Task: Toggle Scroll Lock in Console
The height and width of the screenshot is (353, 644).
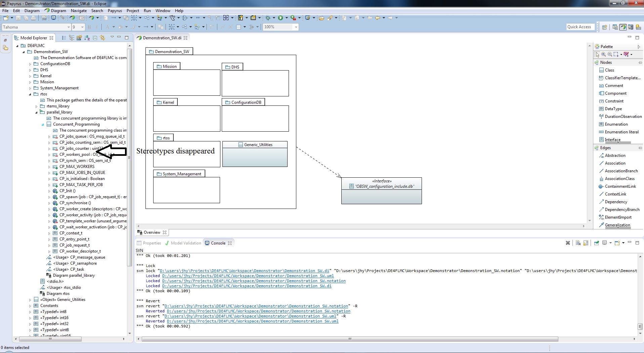Action: tap(586, 243)
